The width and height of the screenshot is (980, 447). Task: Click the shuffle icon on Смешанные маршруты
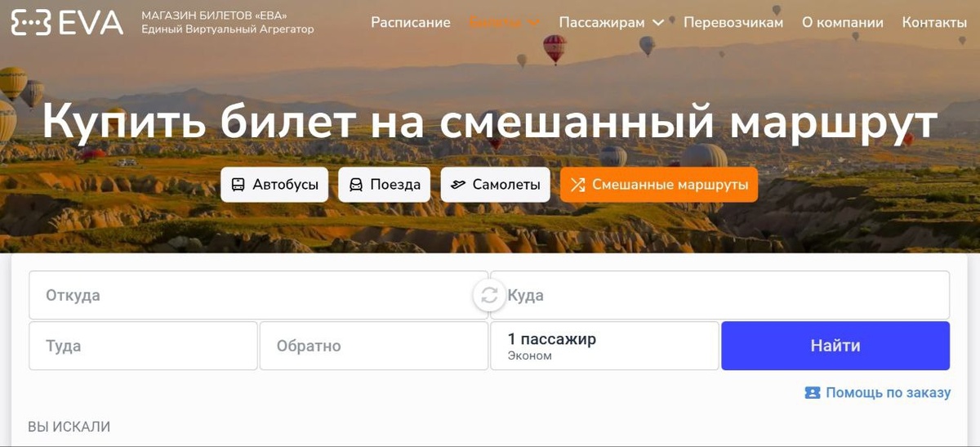577,185
